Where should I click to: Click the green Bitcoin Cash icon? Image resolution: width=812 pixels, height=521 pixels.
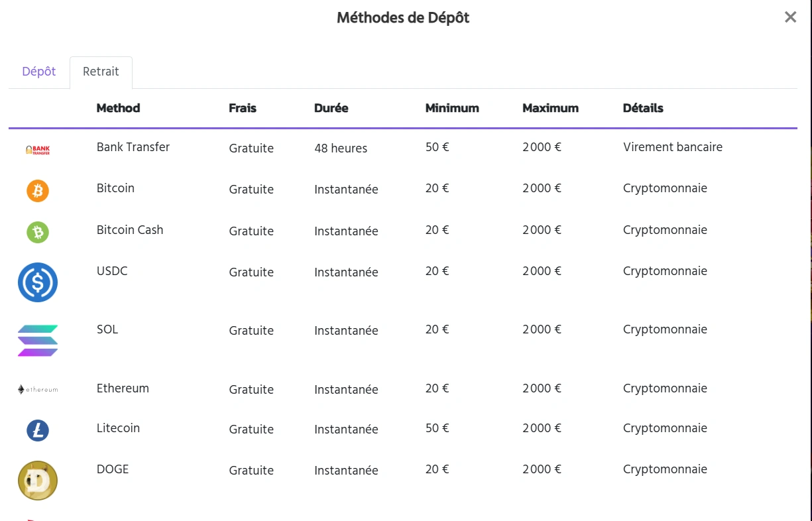click(38, 232)
